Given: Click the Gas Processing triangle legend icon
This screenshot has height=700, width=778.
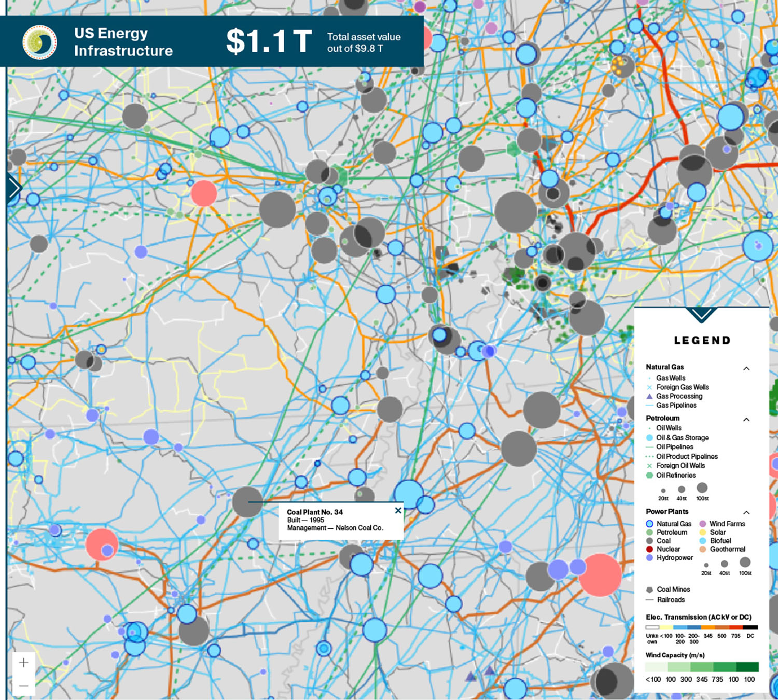Looking at the screenshot, I should pos(649,396).
